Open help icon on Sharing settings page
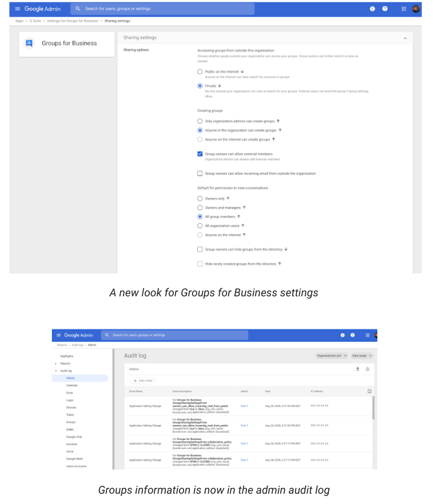This screenshot has width=446, height=504. 385,9
